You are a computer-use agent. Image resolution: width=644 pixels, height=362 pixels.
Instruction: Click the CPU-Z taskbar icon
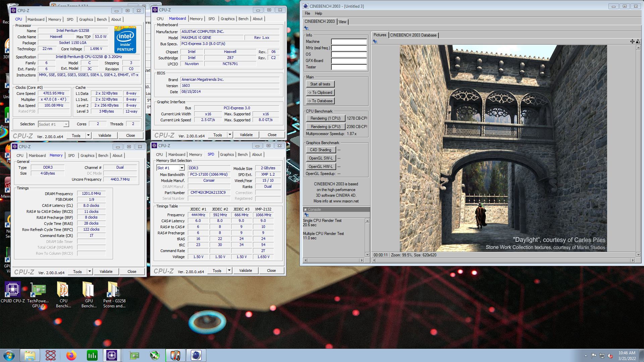112,355
